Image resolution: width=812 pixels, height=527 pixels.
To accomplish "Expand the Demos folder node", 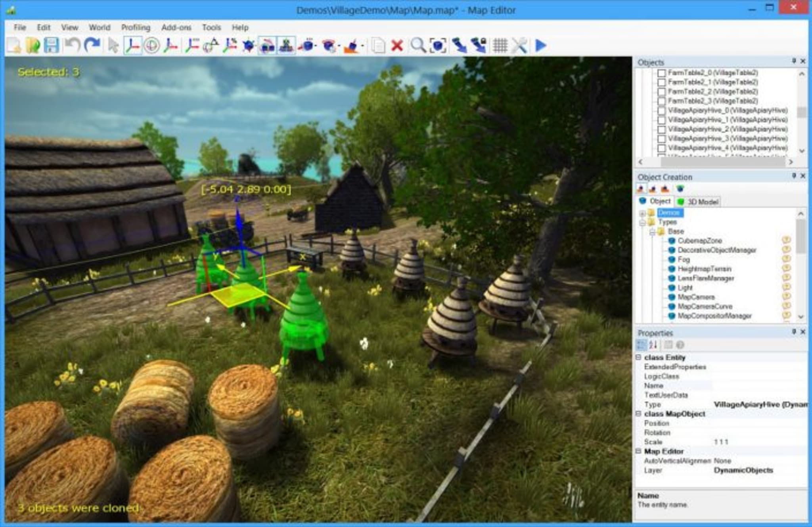I will click(642, 213).
